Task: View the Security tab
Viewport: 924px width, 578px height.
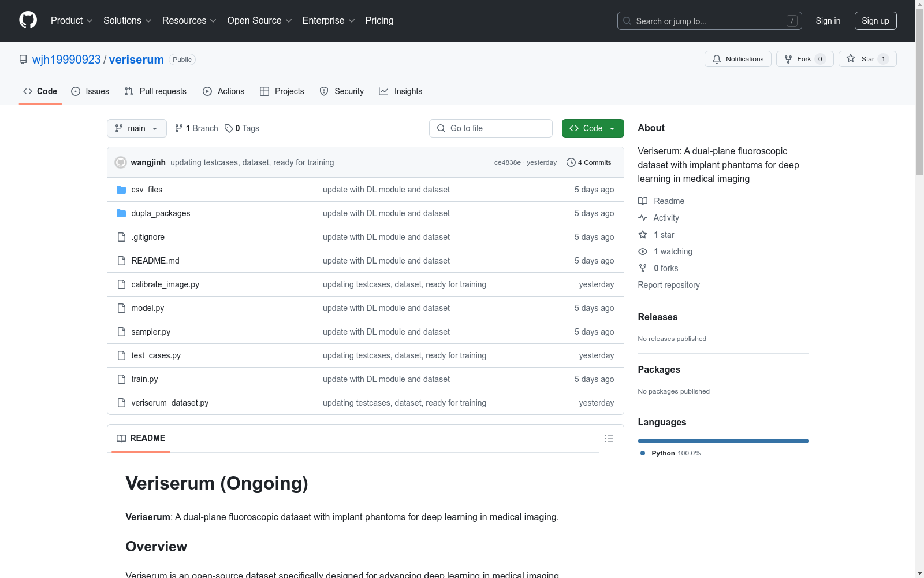Action: tap(342, 91)
